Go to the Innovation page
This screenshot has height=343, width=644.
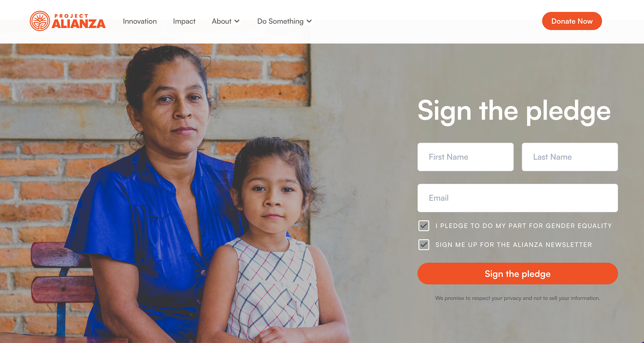140,21
